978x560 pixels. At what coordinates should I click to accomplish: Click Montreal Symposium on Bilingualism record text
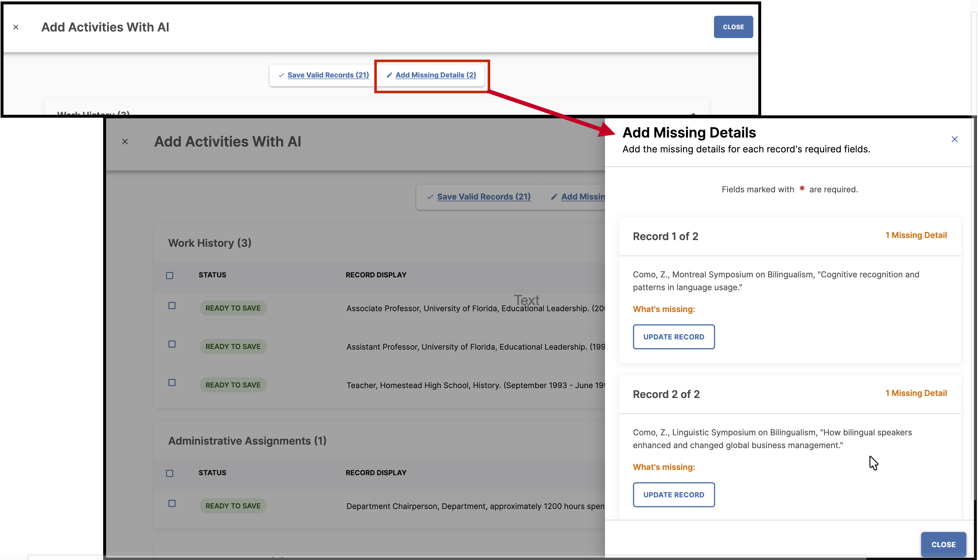coord(776,281)
